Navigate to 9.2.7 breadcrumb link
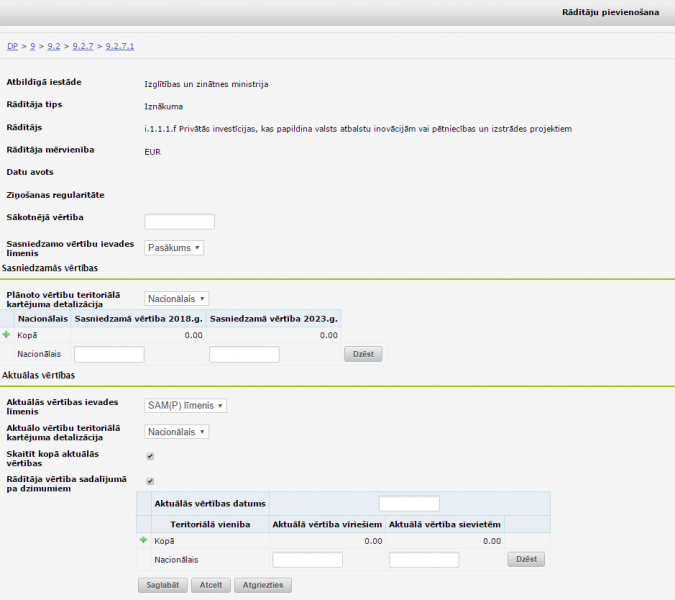Screen dimensions: 675x600 (83, 46)
